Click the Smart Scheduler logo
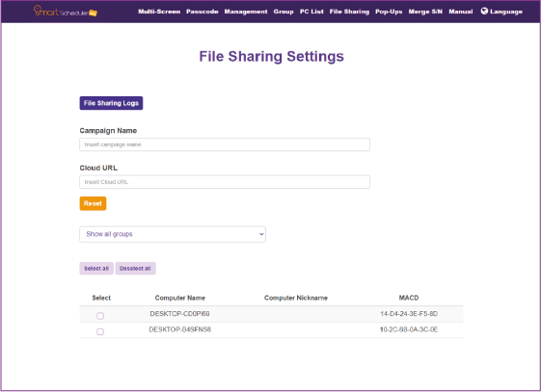 (x=66, y=12)
